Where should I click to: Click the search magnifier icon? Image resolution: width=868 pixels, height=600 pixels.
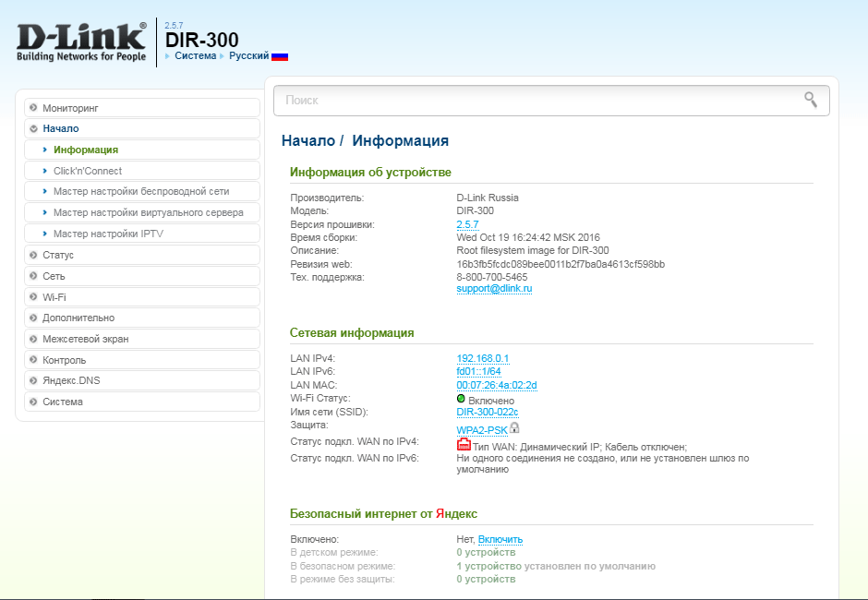pyautogui.click(x=811, y=100)
